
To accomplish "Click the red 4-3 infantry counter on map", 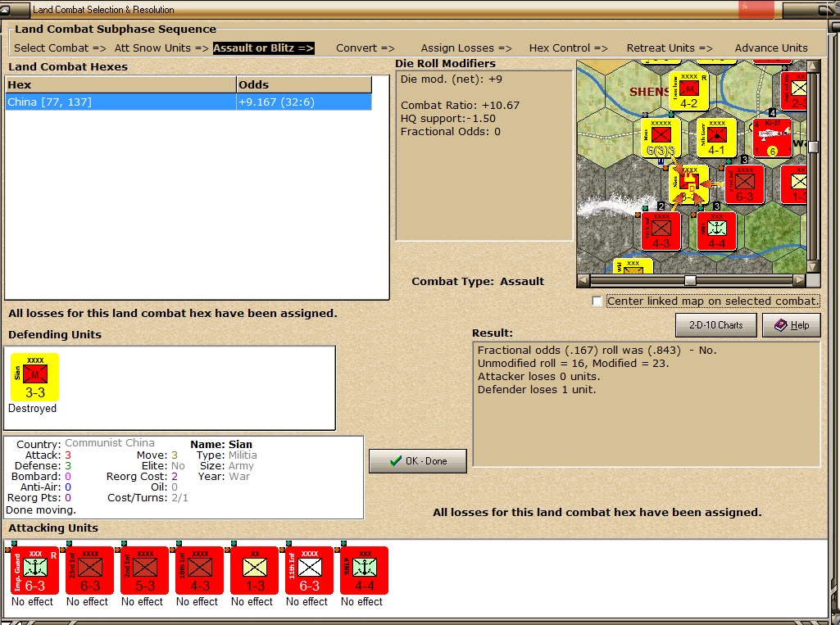I will click(661, 231).
